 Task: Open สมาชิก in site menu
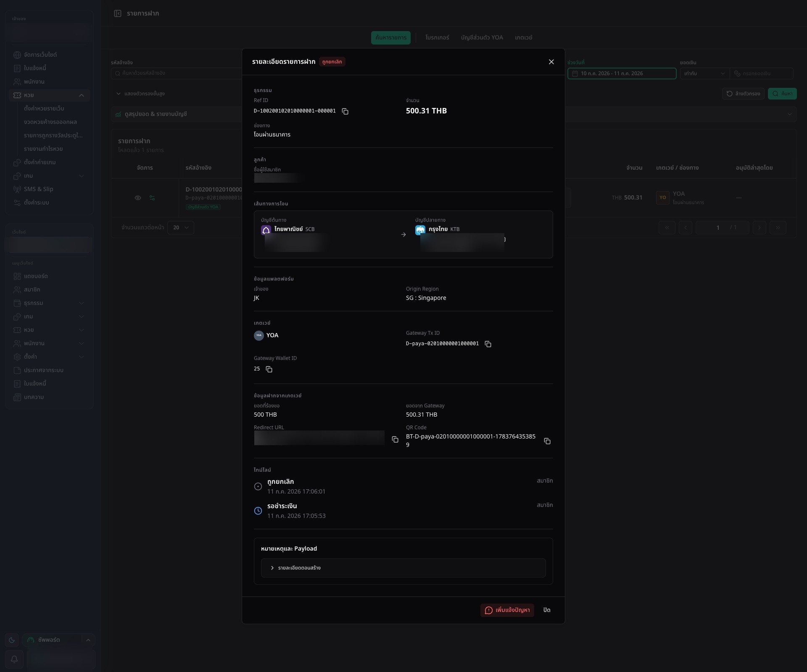(49, 289)
